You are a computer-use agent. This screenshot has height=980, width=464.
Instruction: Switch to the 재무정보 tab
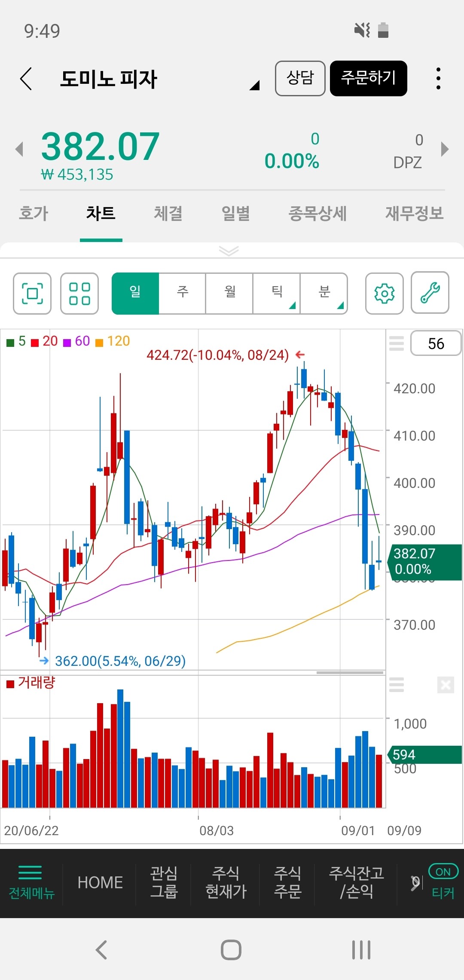tap(414, 214)
